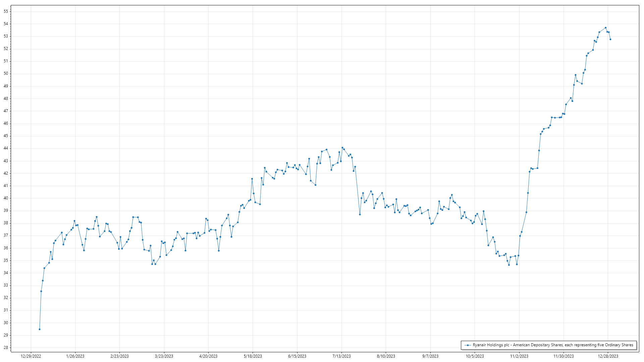Click the July peak data point near 44
This screenshot has height=362, width=644.
[342, 148]
